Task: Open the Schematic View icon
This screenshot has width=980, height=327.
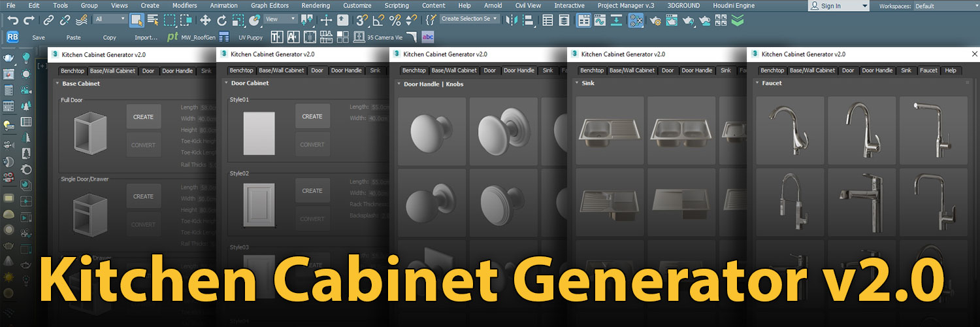Action: [635, 20]
